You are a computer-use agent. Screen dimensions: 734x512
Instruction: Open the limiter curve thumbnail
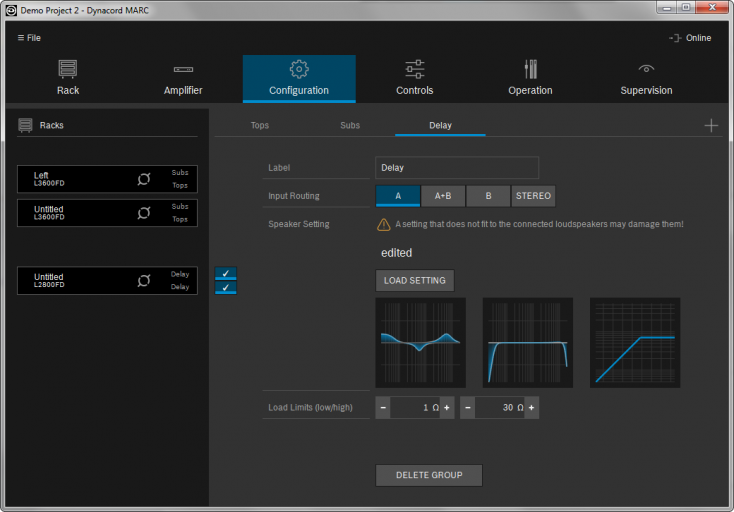[635, 343]
